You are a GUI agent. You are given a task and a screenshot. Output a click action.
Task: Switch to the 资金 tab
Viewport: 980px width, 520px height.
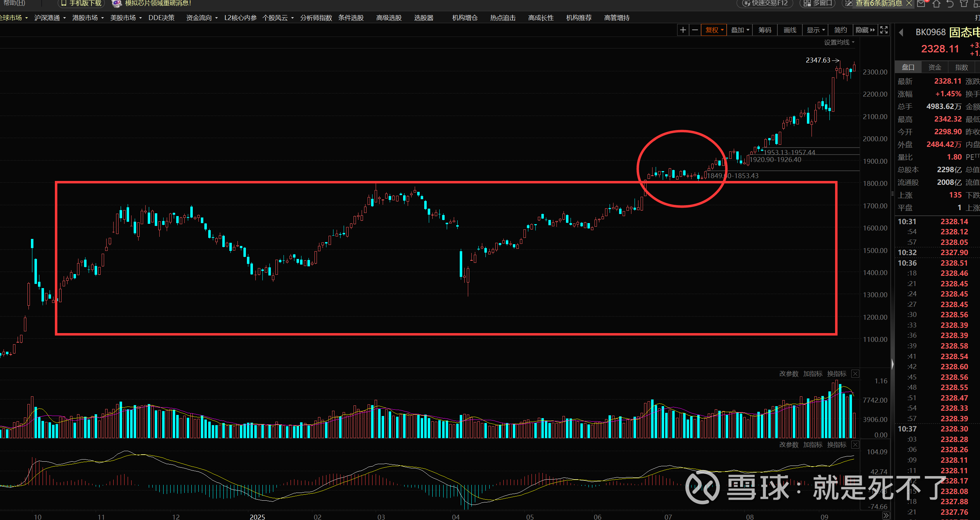[934, 67]
